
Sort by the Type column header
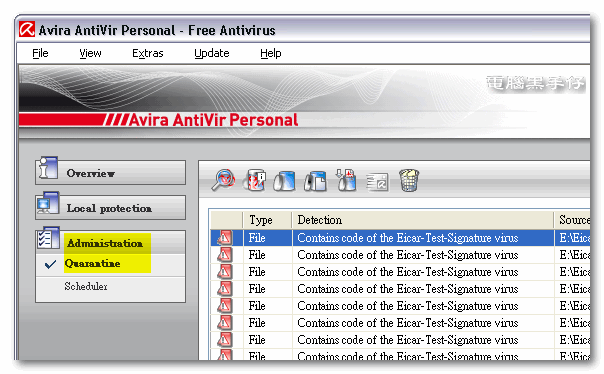coord(267,220)
